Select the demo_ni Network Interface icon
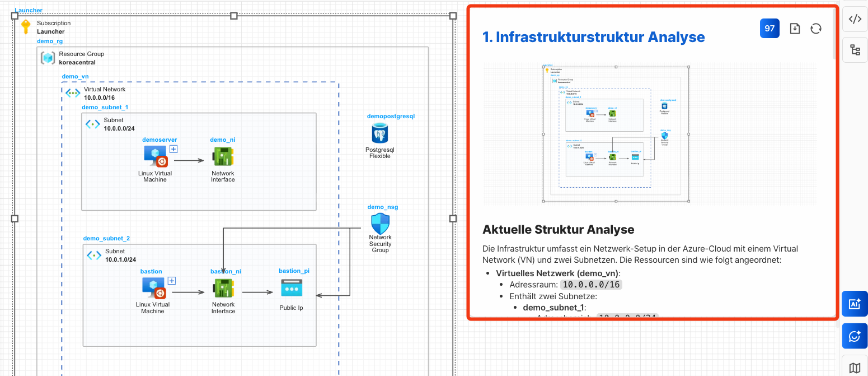 coord(223,157)
